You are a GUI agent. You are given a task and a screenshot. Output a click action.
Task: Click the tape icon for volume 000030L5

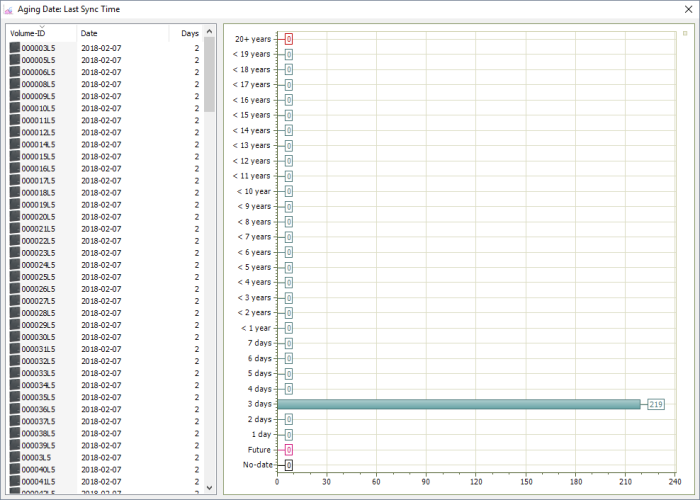(15, 337)
